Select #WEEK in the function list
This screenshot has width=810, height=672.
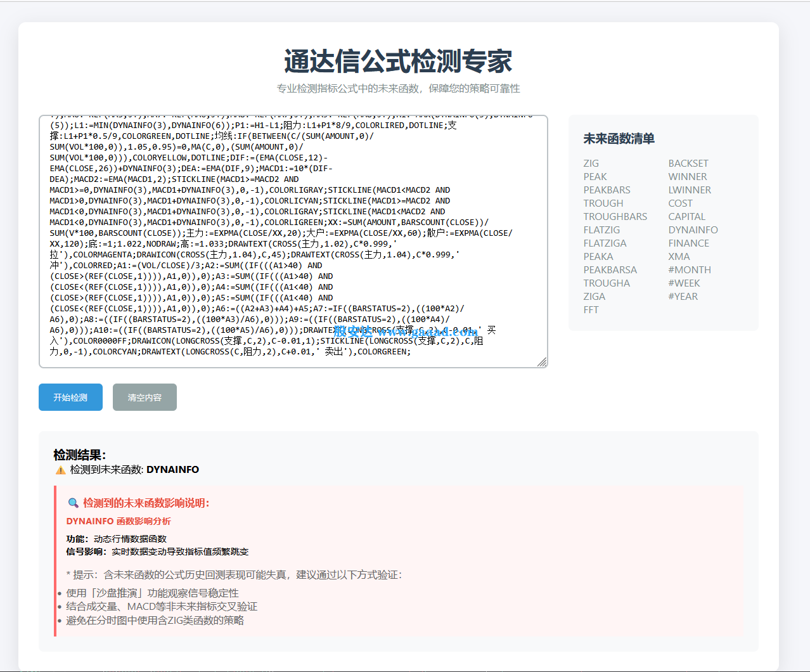pyautogui.click(x=685, y=283)
